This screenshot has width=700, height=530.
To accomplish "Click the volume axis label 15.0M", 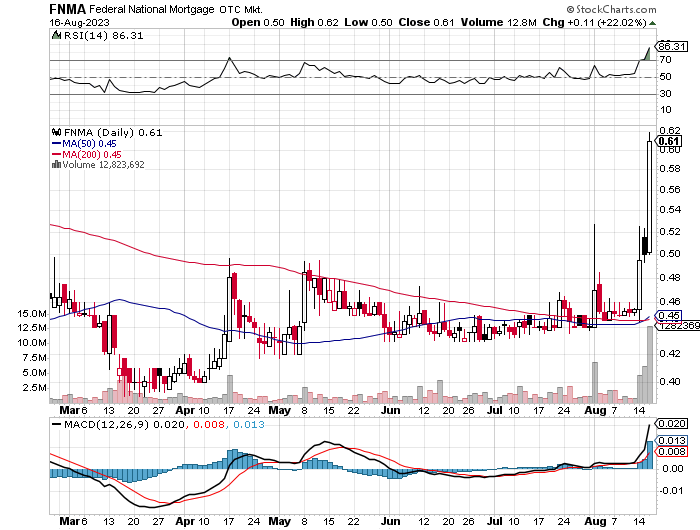I will point(32,313).
